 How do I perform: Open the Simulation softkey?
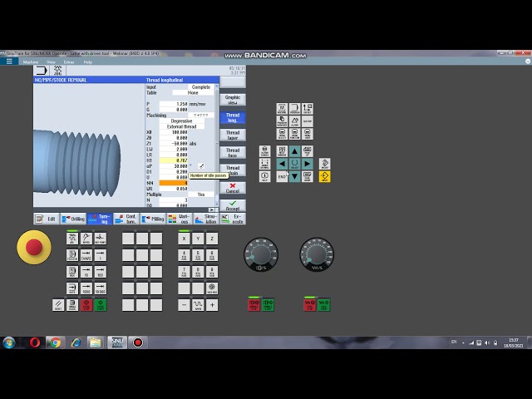[x=206, y=219]
